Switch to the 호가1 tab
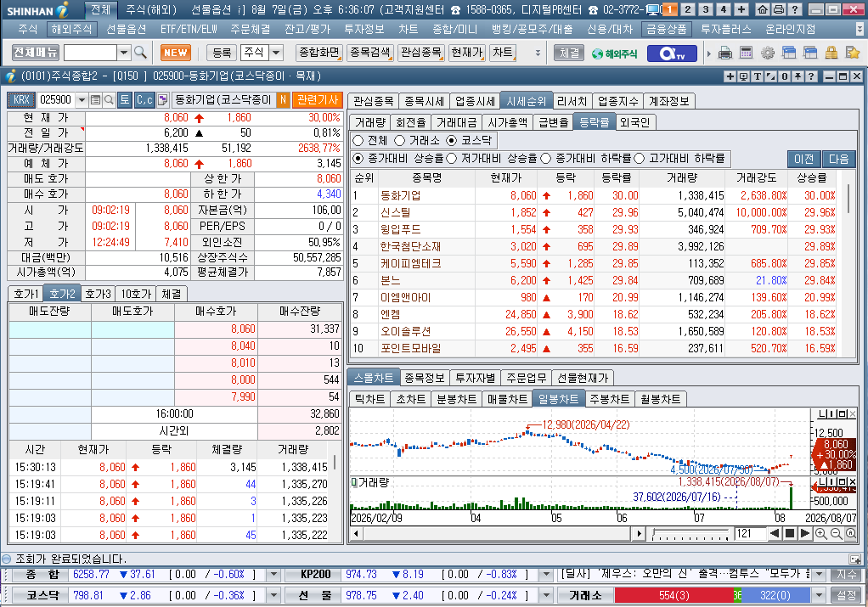This screenshot has height=607, width=868. point(26,294)
